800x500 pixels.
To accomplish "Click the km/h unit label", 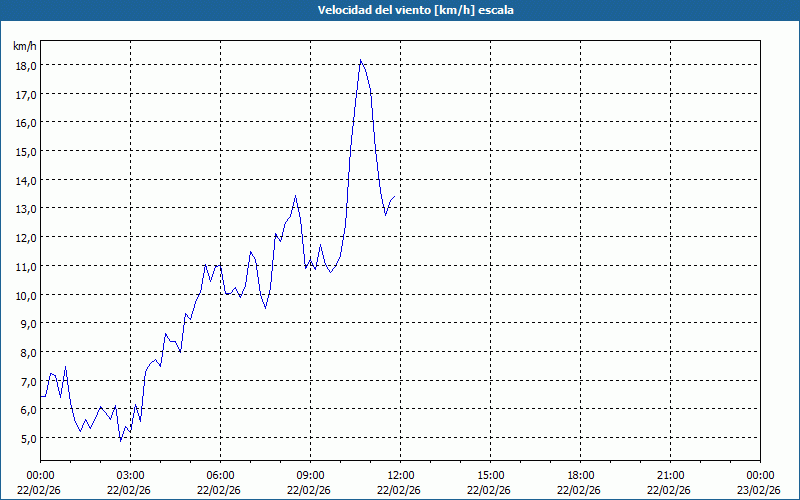I will click(x=25, y=46).
